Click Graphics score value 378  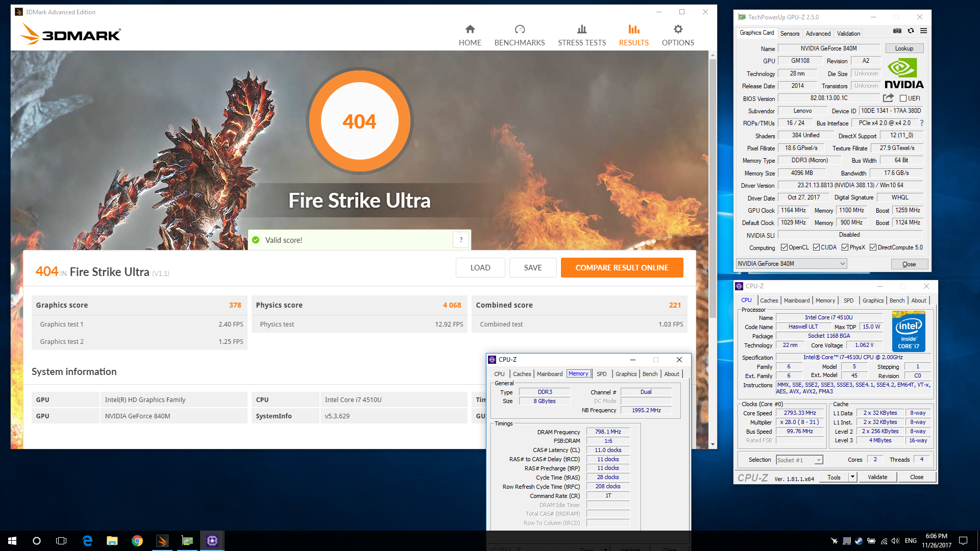[x=235, y=305]
